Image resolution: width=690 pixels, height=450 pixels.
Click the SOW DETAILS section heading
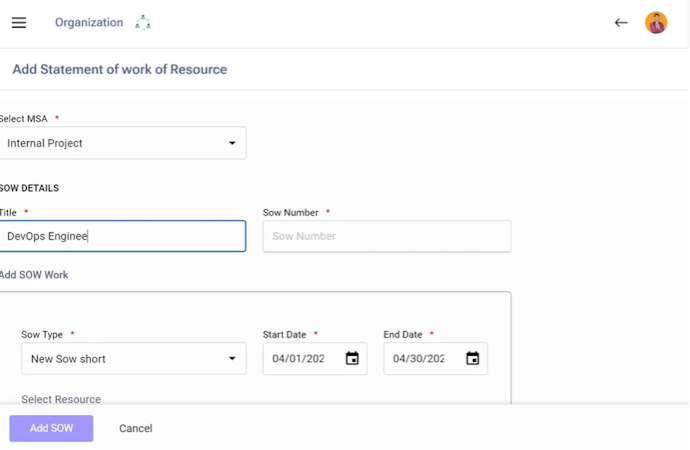click(x=30, y=188)
